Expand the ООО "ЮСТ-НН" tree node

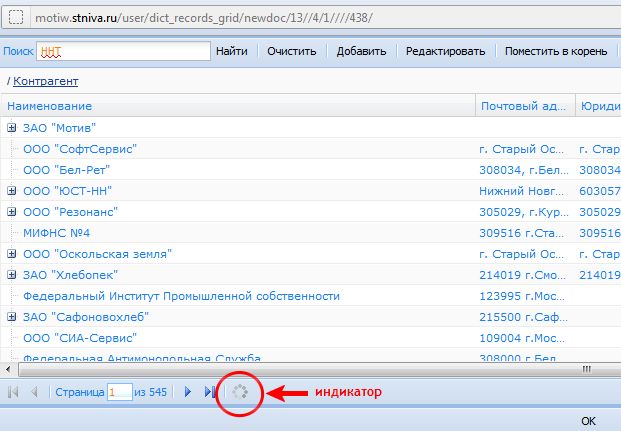click(12, 191)
